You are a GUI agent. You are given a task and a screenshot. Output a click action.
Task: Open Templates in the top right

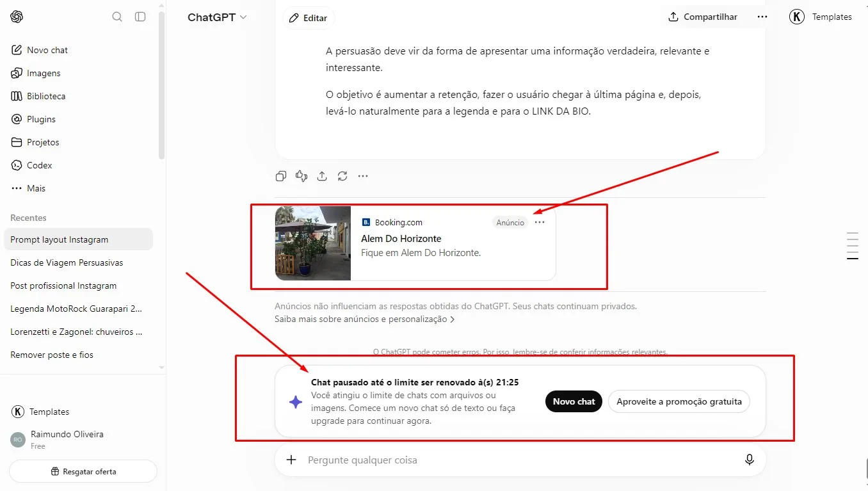821,17
